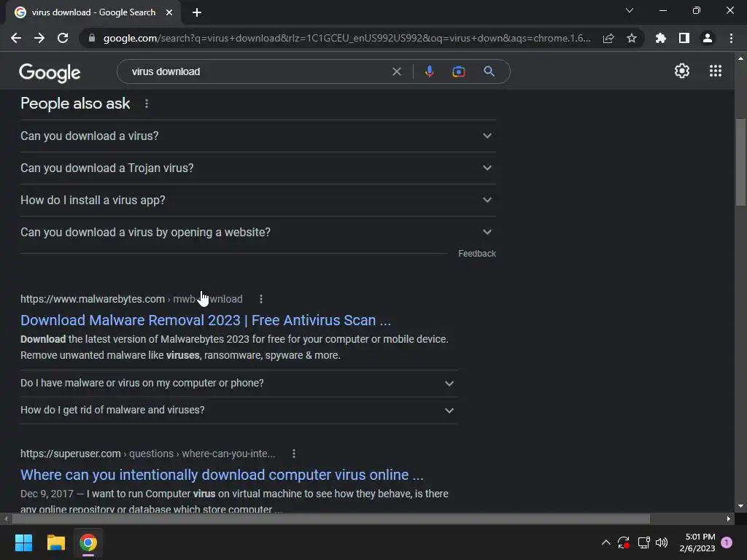Click the horizontal scrollbar thumb
Viewport: 747px width, 560px height.
pos(330,518)
